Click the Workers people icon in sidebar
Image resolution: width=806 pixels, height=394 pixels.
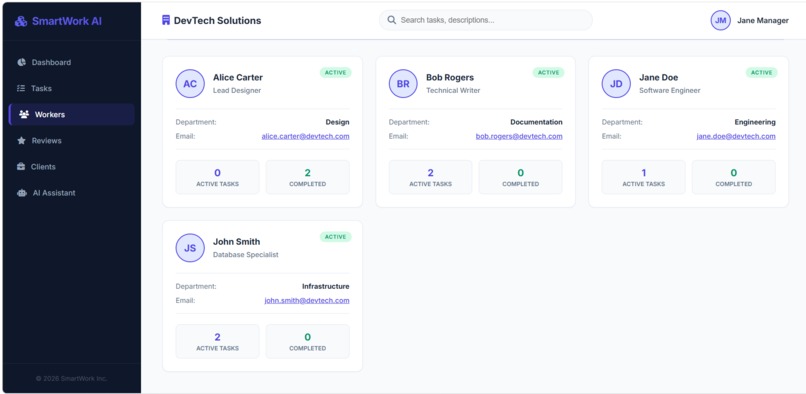(24, 114)
